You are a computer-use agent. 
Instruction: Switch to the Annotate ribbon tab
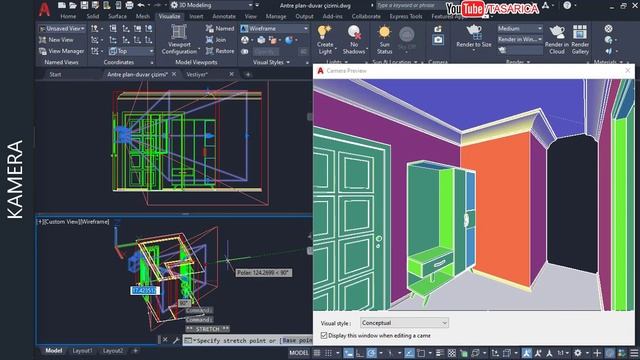pyautogui.click(x=224, y=16)
